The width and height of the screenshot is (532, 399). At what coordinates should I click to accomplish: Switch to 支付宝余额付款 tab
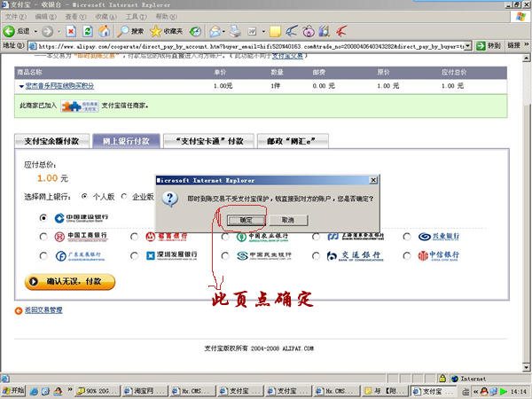pos(51,141)
